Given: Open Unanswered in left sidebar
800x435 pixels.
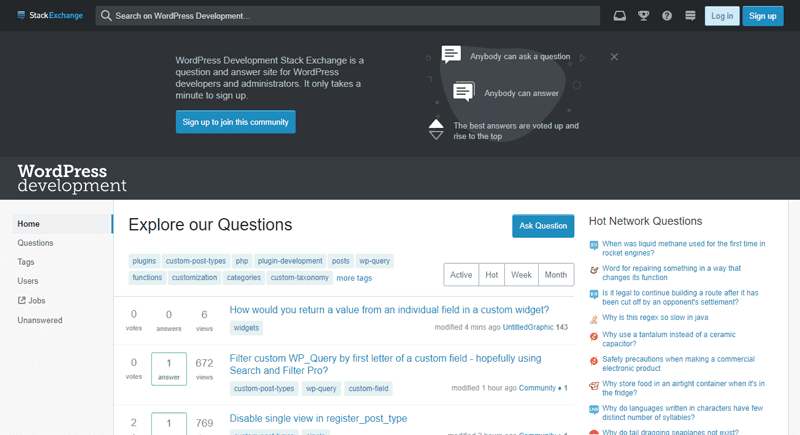Looking at the screenshot, I should pos(40,320).
